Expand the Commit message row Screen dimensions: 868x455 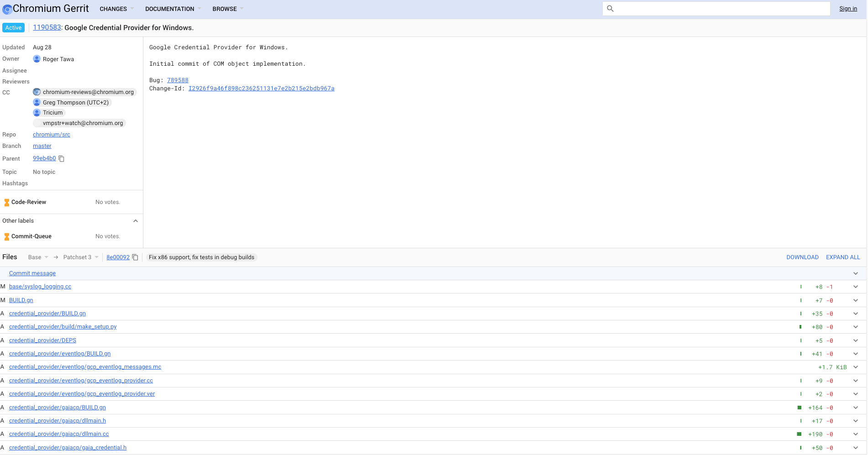click(x=855, y=273)
